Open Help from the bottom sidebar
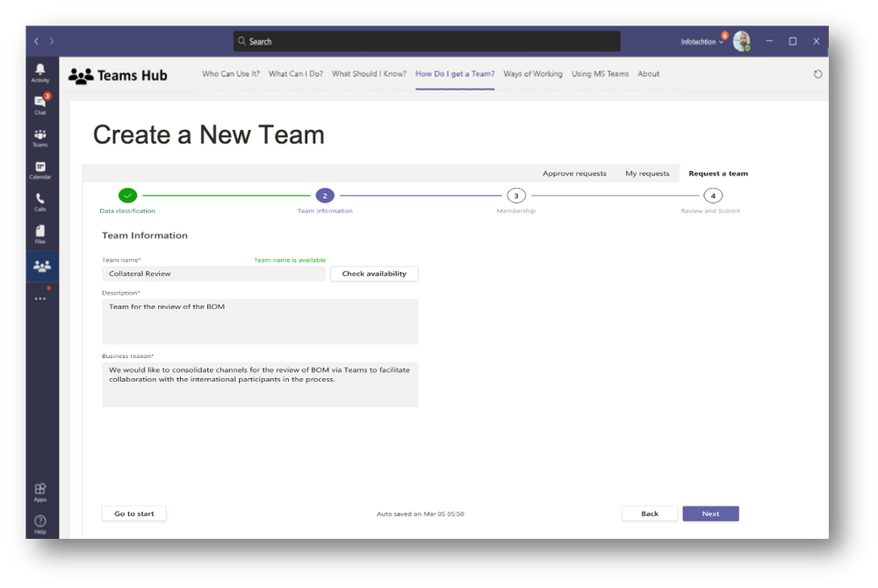Viewport: 878px width, 588px height. [40, 522]
